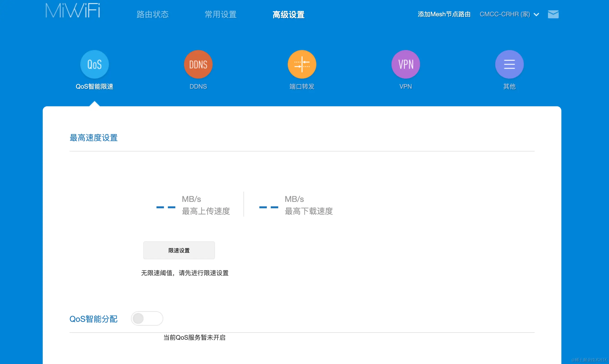Select the purple VPN icon
609x364 pixels.
point(405,65)
